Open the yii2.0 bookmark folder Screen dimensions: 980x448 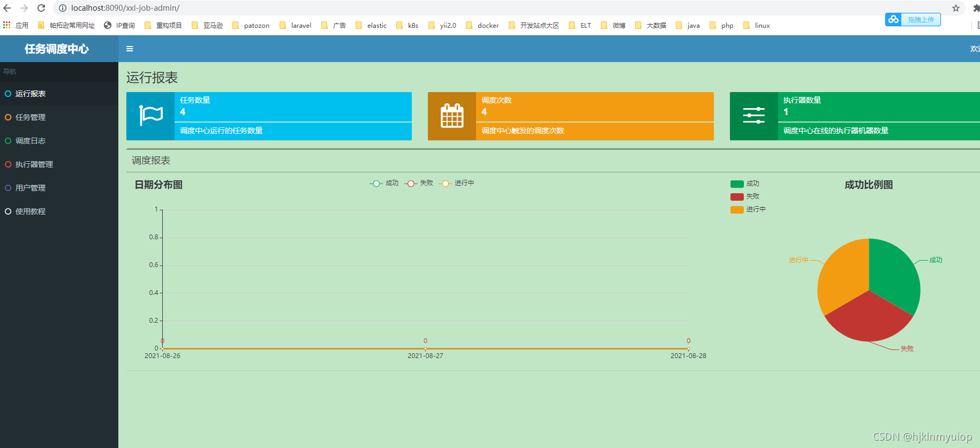[442, 25]
